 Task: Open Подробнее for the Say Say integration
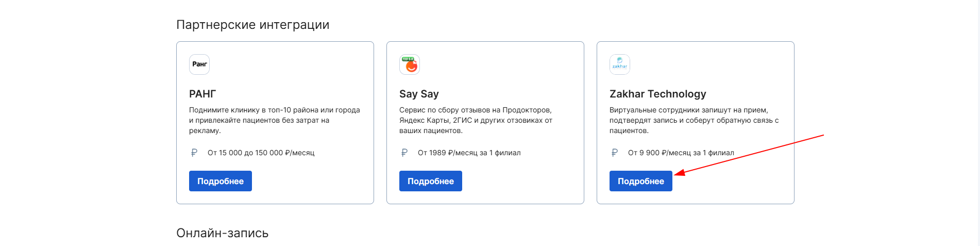[431, 181]
